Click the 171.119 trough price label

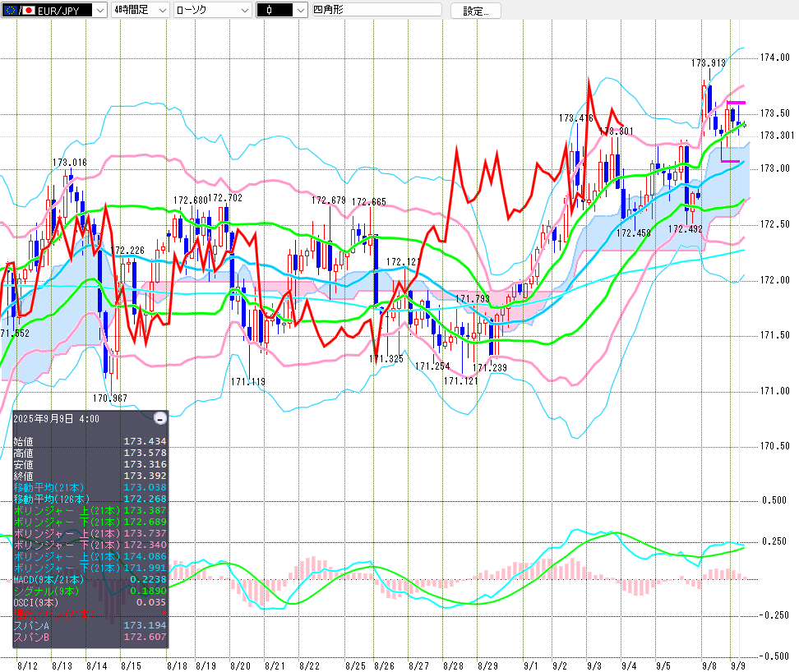click(247, 382)
